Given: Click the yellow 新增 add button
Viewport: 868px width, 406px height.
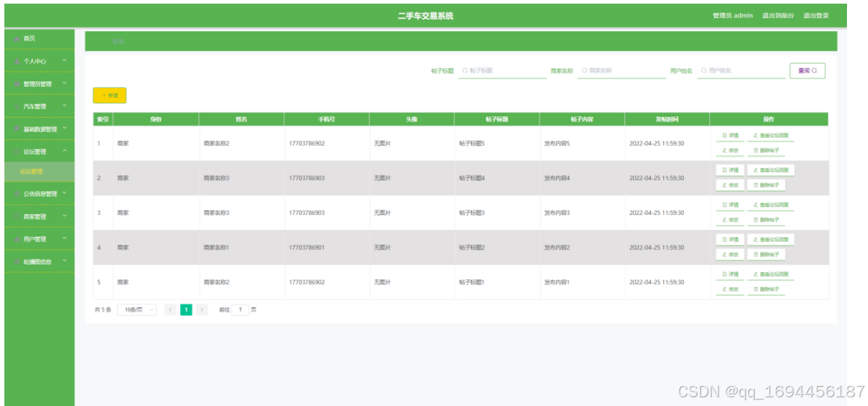Looking at the screenshot, I should point(110,95).
